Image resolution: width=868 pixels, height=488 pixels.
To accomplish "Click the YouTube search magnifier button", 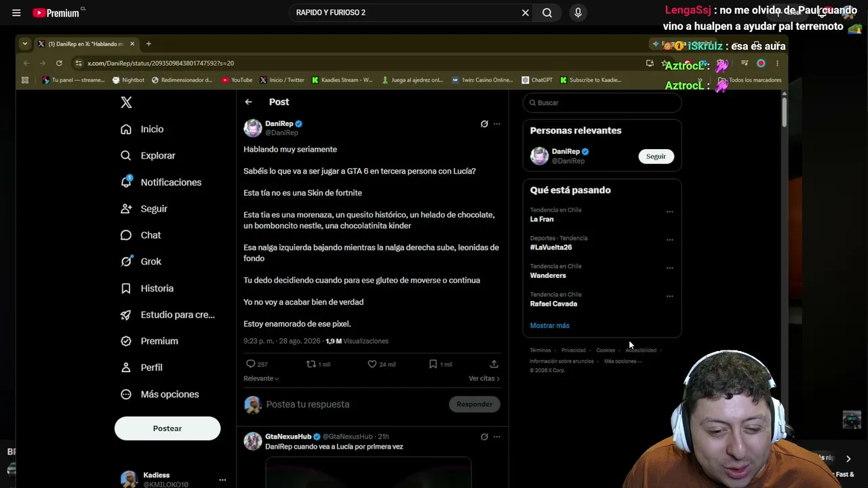I will point(547,13).
